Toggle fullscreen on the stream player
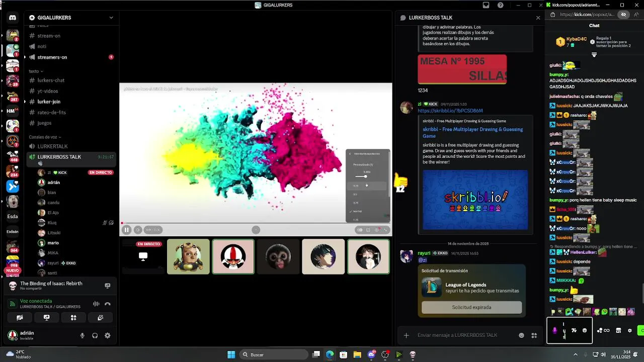 pos(386,230)
